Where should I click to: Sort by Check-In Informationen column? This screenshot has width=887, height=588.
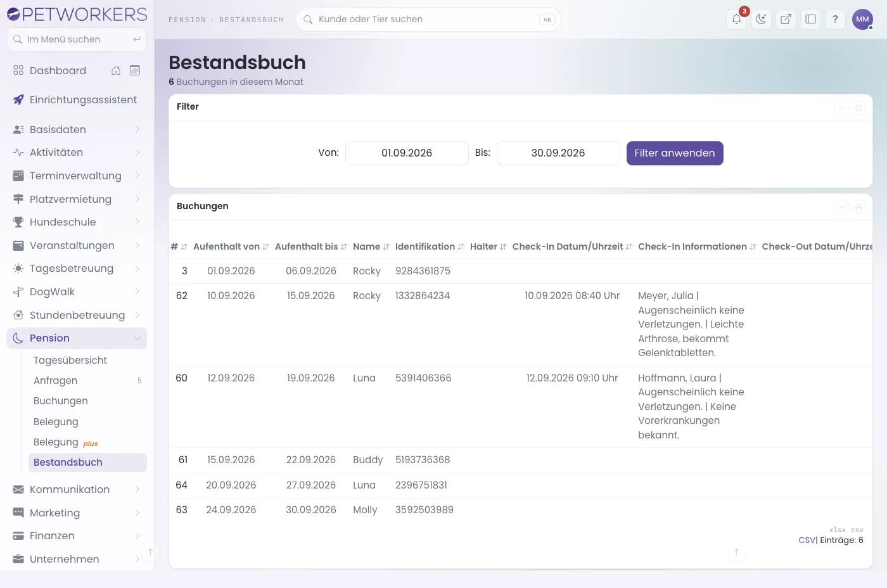(697, 246)
